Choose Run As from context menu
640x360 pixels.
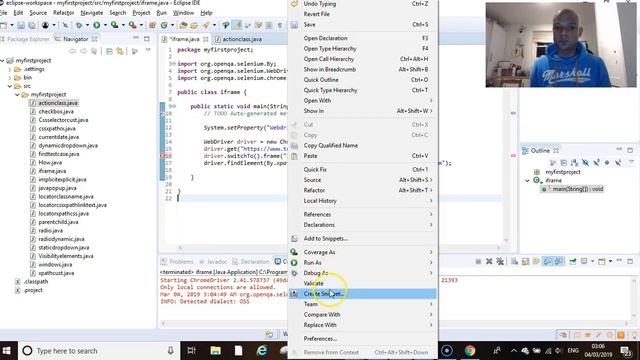pos(362,262)
